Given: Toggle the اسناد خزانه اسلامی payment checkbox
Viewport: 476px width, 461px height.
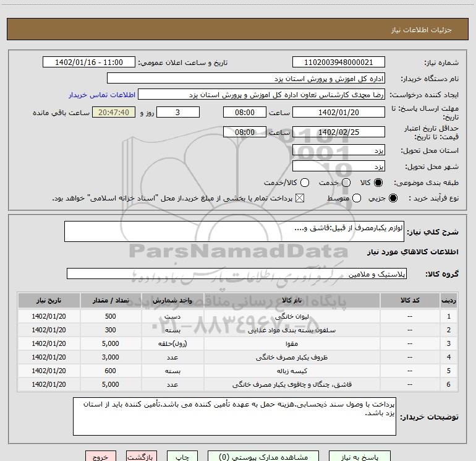Looking at the screenshot, I should [x=300, y=198].
